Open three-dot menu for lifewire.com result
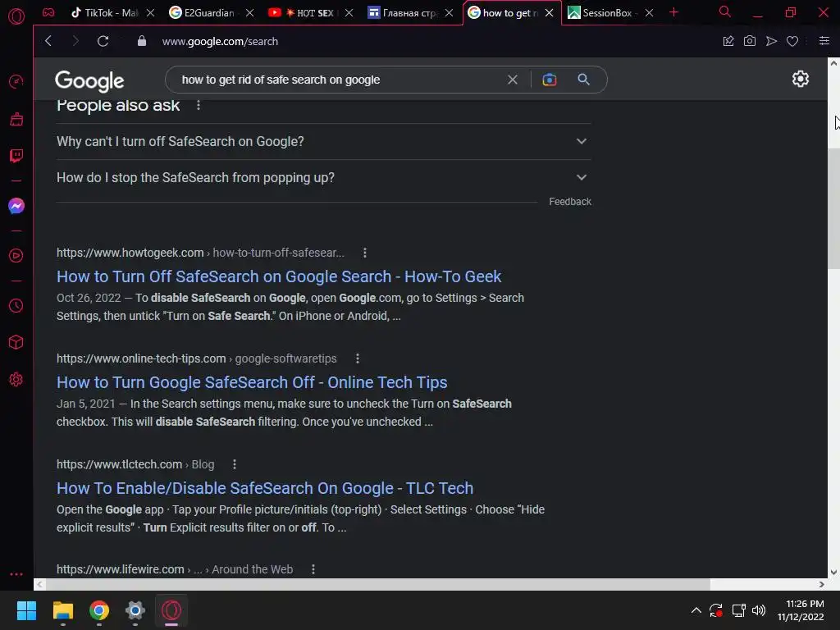This screenshot has width=840, height=630. point(313,569)
